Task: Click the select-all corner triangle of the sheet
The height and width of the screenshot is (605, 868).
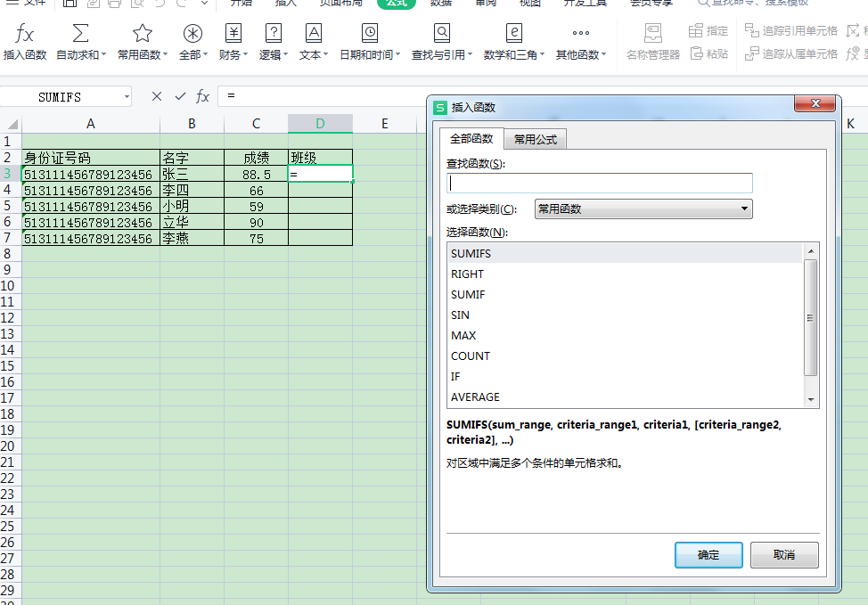Action: coord(12,124)
